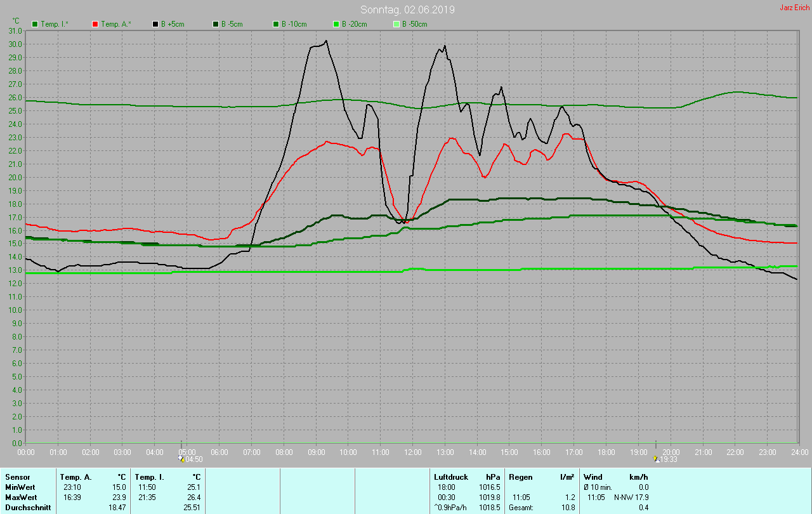Click the '25.1' minimum inside temperature value
This screenshot has width=812, height=514.
coord(193,487)
